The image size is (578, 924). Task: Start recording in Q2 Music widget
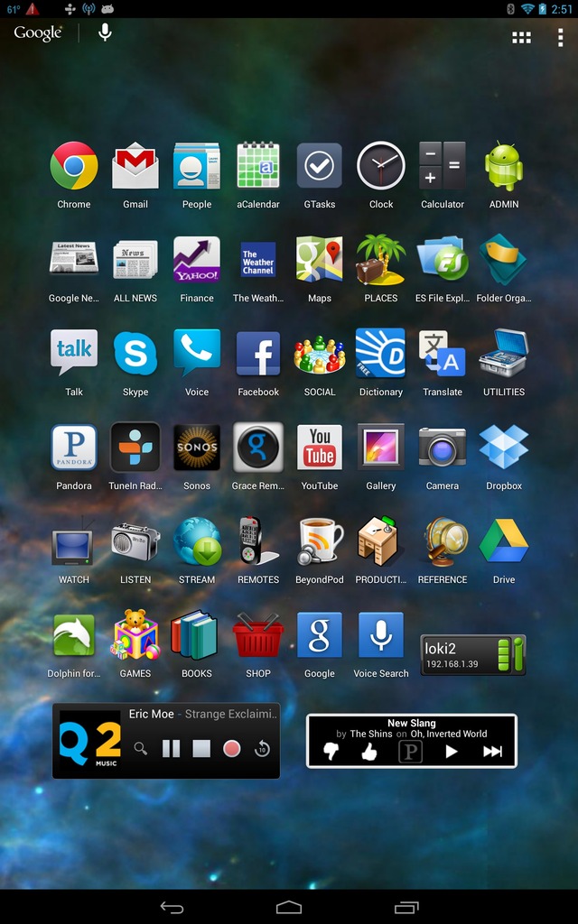(232, 748)
